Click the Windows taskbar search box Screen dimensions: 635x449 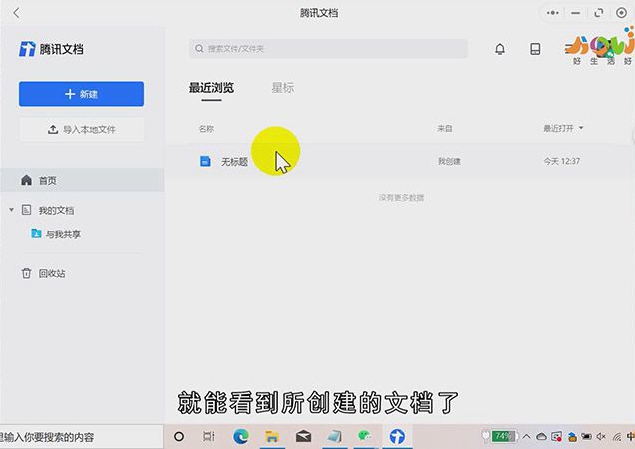pos(81,436)
